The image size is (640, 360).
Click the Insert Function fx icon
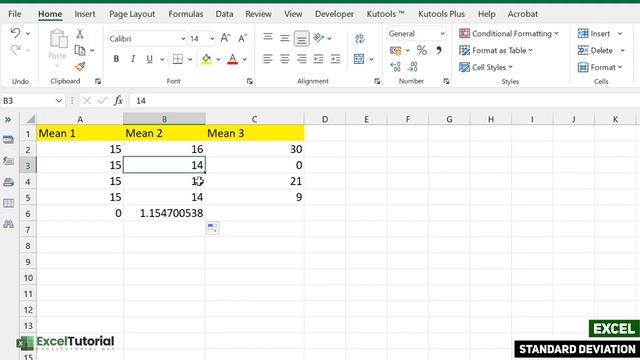118,100
